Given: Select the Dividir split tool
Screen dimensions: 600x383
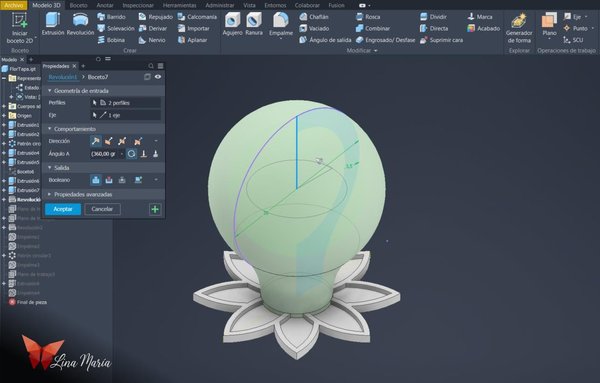Looking at the screenshot, I should (433, 17).
